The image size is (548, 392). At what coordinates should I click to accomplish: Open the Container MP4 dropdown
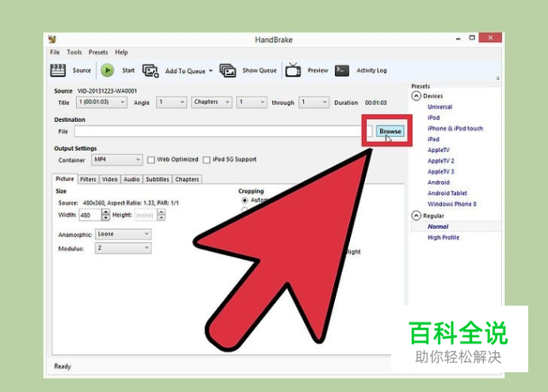[x=116, y=160]
